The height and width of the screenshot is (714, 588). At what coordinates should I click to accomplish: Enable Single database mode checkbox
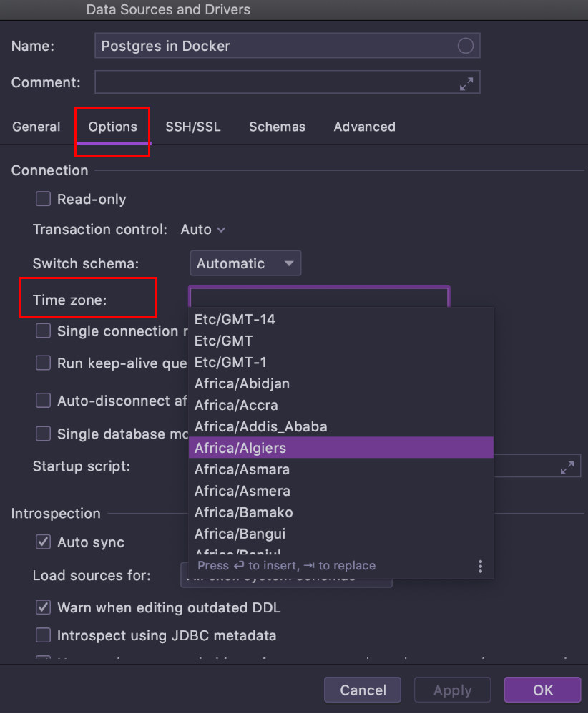pos(43,434)
